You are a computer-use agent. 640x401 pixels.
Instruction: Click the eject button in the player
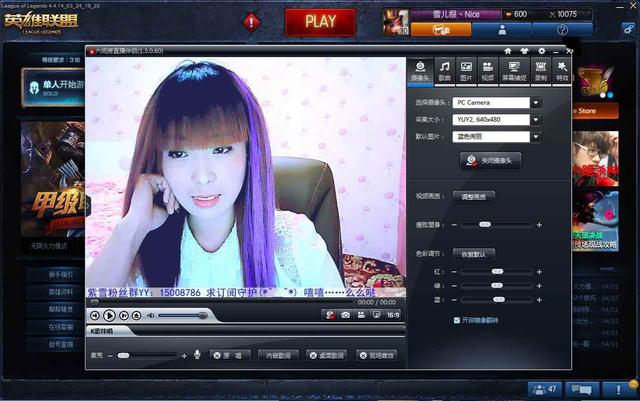point(136,315)
